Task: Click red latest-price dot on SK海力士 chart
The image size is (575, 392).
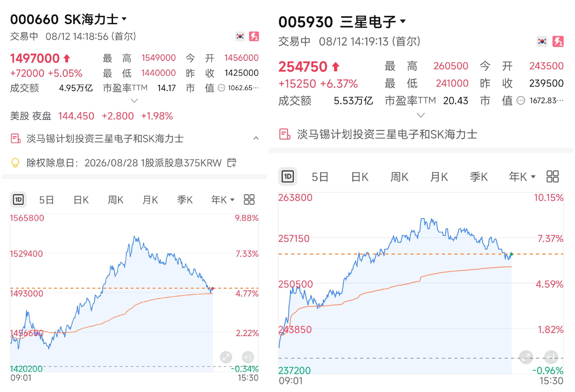Action: tap(213, 288)
